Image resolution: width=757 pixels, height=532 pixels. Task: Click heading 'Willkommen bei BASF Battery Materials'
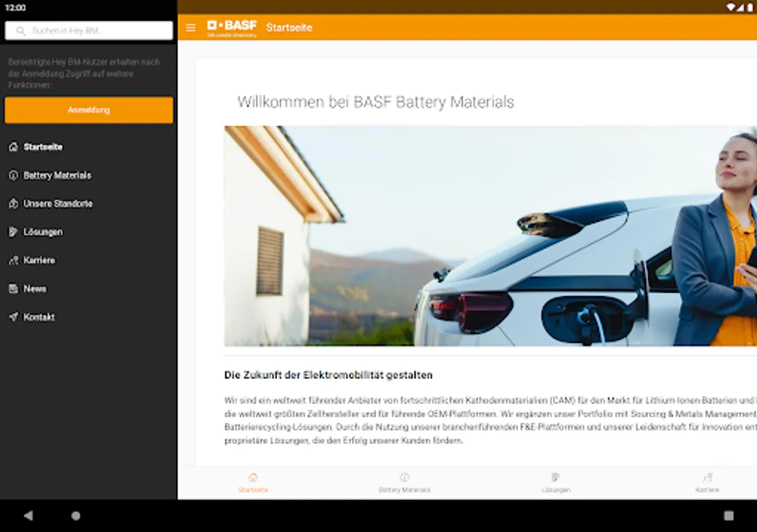pos(376,102)
